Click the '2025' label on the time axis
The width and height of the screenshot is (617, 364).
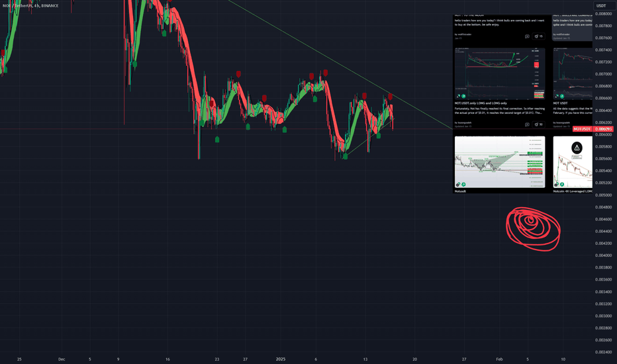pos(281,359)
